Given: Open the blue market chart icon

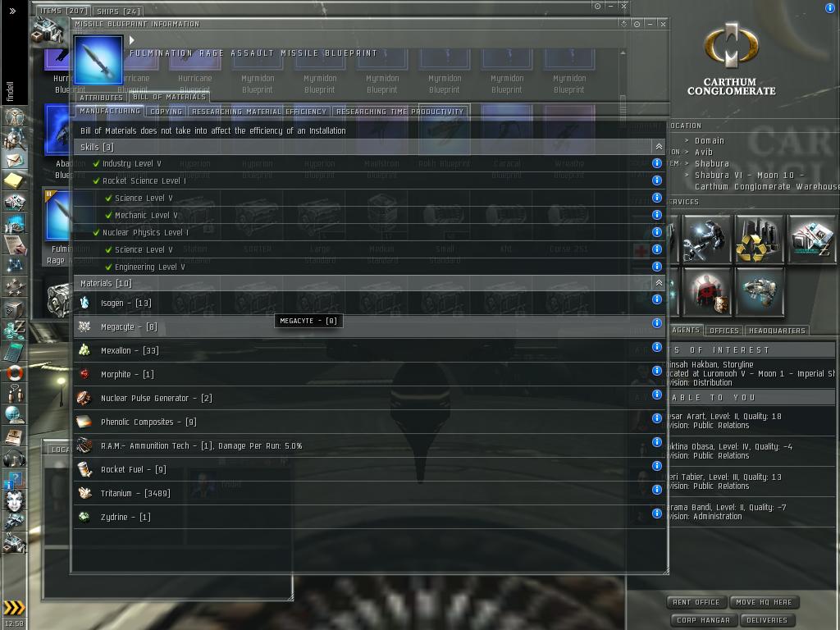Looking at the screenshot, I should 14,223.
